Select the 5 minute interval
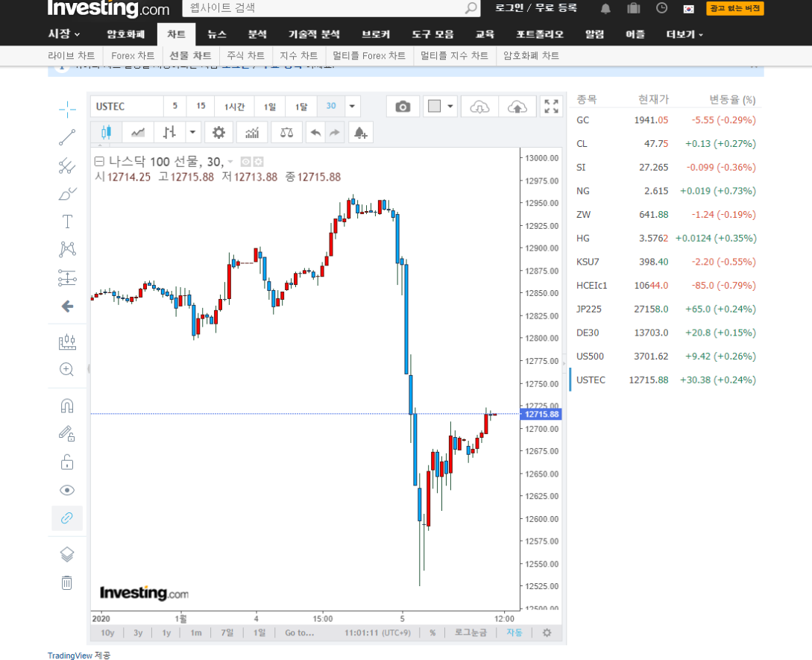 pos(175,106)
